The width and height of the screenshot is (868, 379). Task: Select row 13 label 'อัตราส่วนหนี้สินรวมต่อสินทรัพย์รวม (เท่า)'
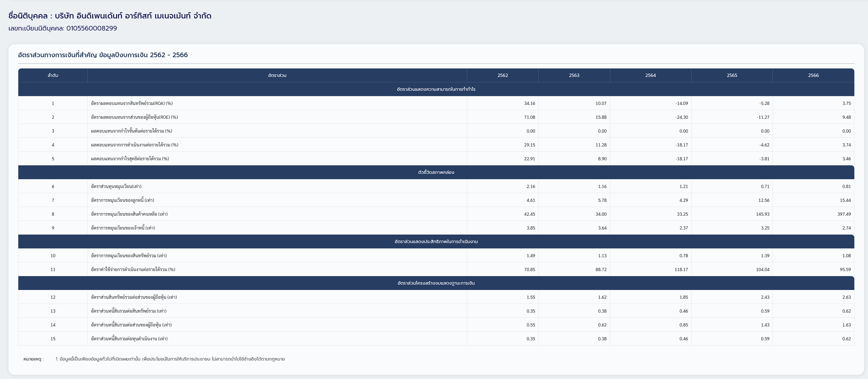(x=129, y=311)
